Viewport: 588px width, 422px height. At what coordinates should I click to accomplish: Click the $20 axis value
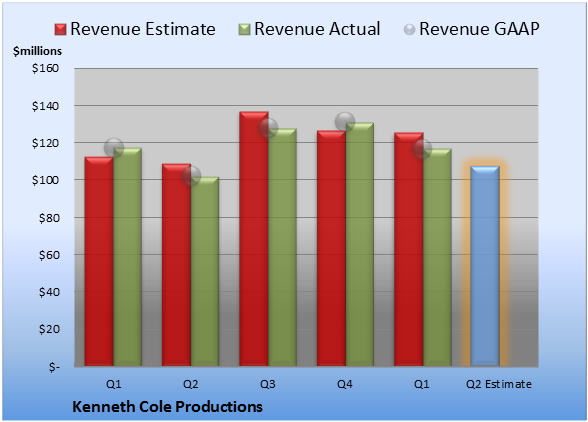pyautogui.click(x=49, y=329)
